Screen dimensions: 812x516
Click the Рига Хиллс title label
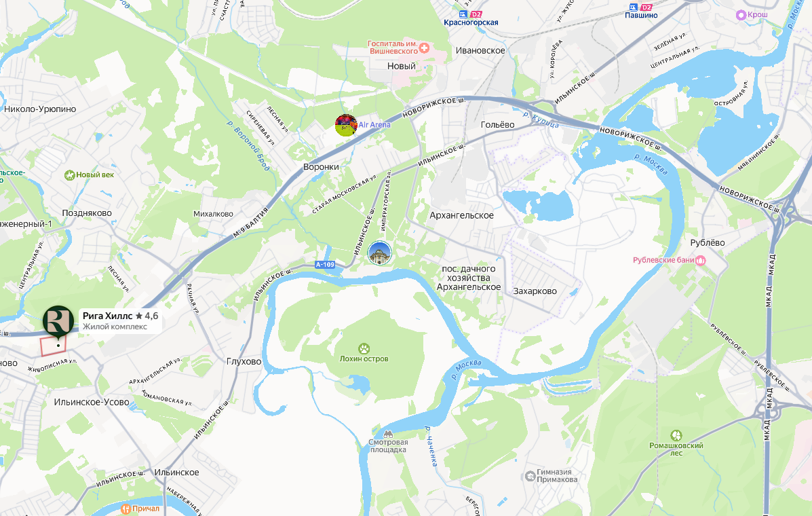(x=108, y=316)
